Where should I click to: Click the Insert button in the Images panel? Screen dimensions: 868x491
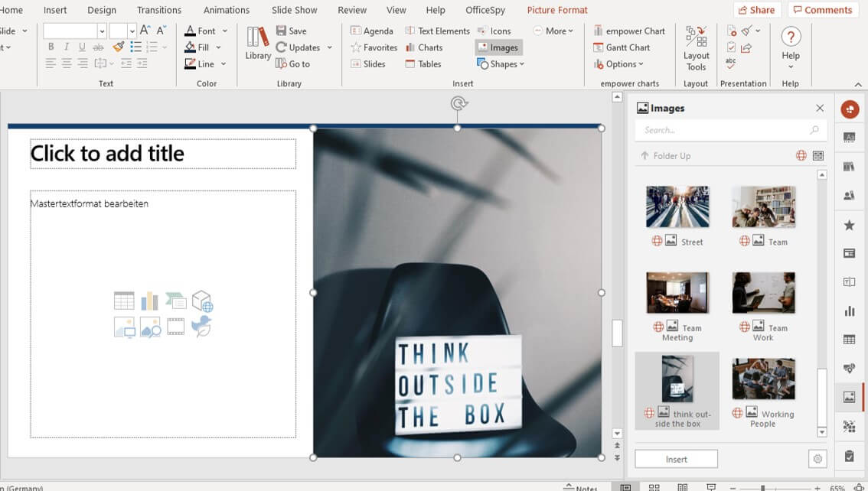[676, 458]
